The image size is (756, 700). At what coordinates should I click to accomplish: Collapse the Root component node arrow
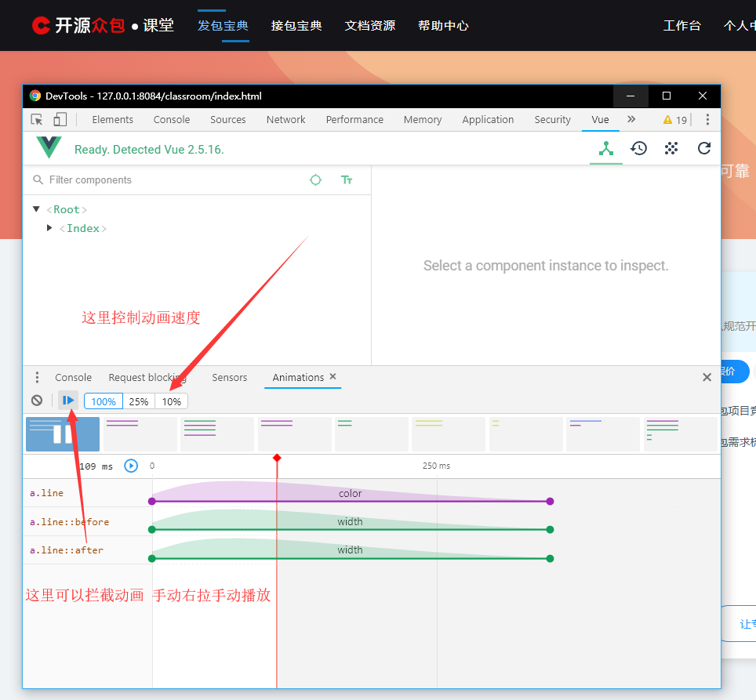tap(36, 209)
